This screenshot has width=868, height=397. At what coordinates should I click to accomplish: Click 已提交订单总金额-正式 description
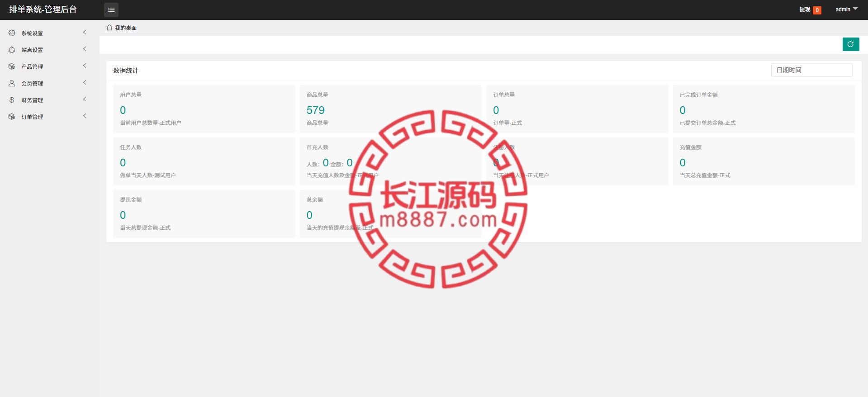click(x=708, y=123)
